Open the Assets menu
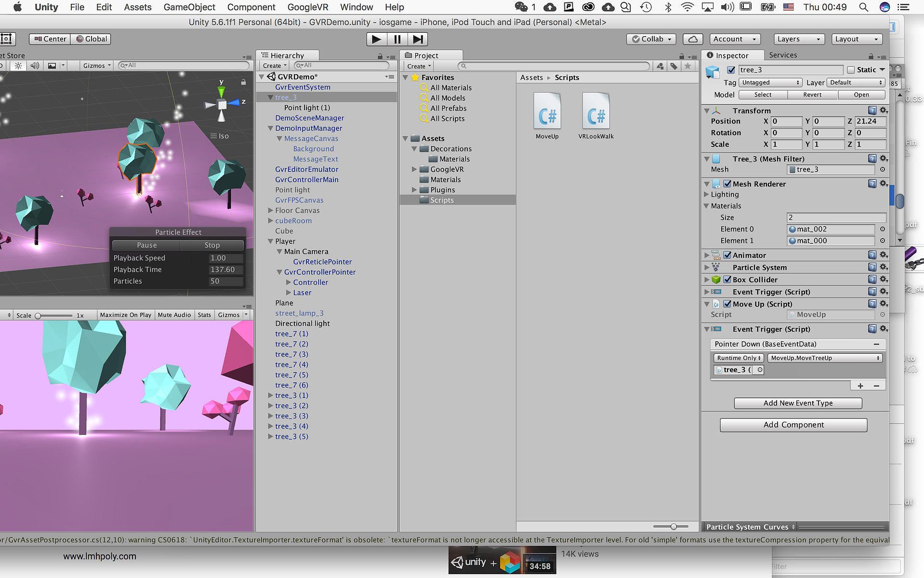The image size is (924, 578). click(x=138, y=7)
